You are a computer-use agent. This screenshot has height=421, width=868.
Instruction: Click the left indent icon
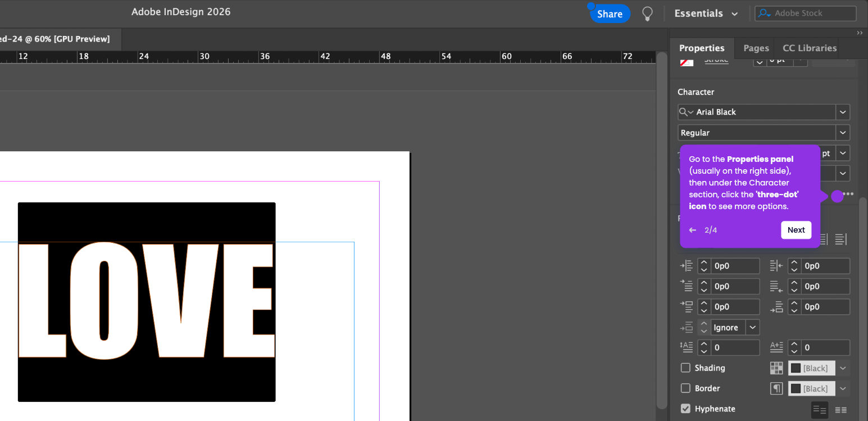(x=687, y=266)
